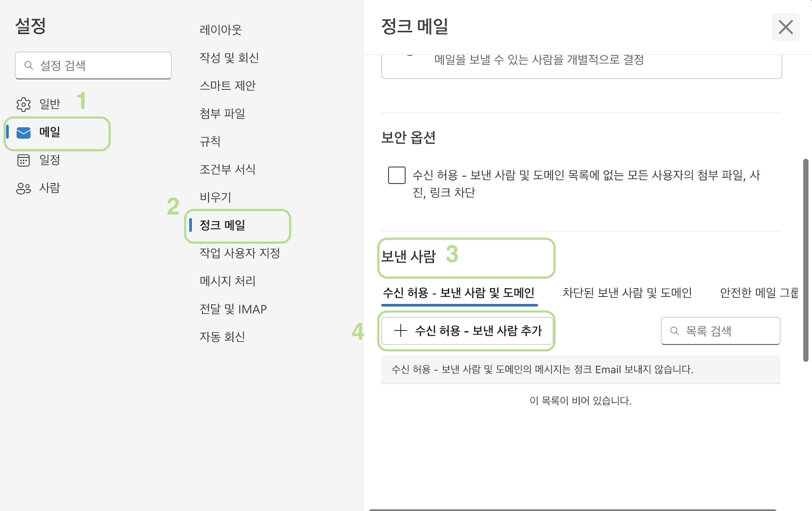This screenshot has width=812, height=511.
Task: Click the plus icon for 수신 허용 보낸 사람 추가
Action: pos(401,331)
